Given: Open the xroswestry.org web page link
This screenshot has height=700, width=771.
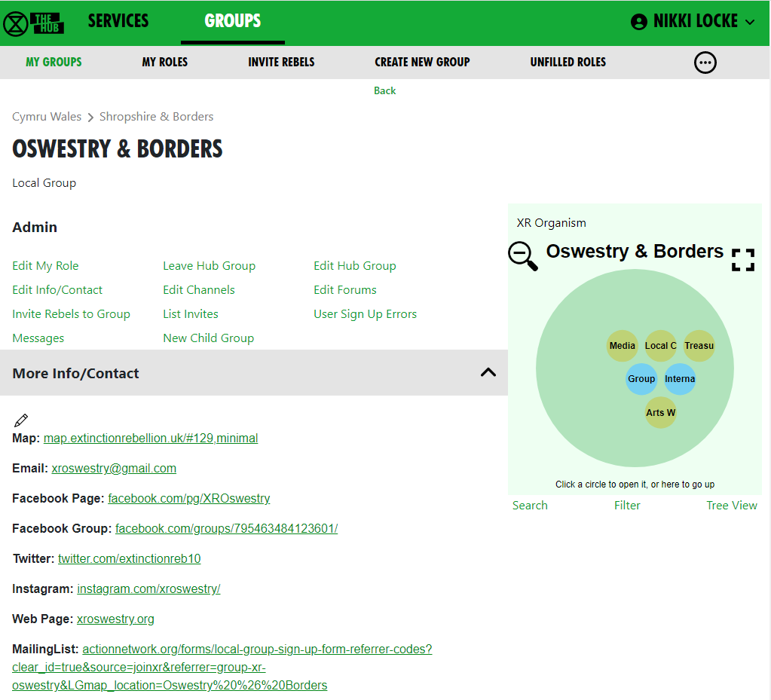Looking at the screenshot, I should click(115, 619).
